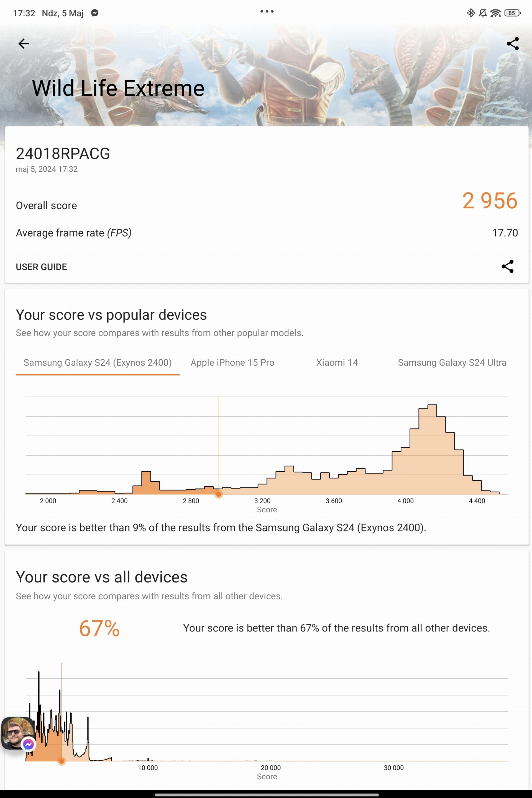This screenshot has height=798, width=532.
Task: Tap the battery indicator icon
Action: point(512,13)
